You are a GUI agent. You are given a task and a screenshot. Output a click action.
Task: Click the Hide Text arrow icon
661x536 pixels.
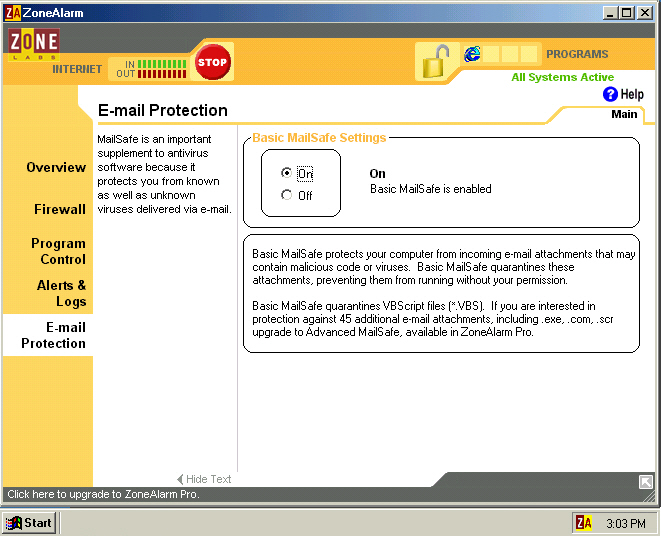[180, 479]
